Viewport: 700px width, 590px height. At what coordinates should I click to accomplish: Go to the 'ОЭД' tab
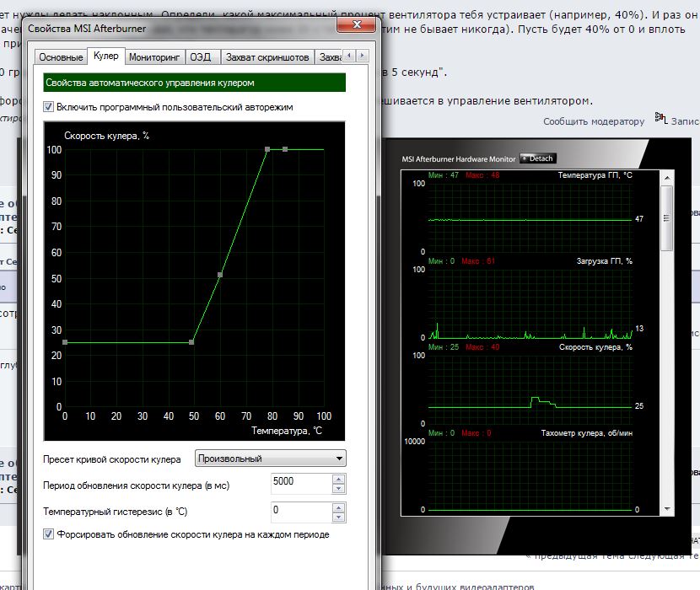coord(200,56)
